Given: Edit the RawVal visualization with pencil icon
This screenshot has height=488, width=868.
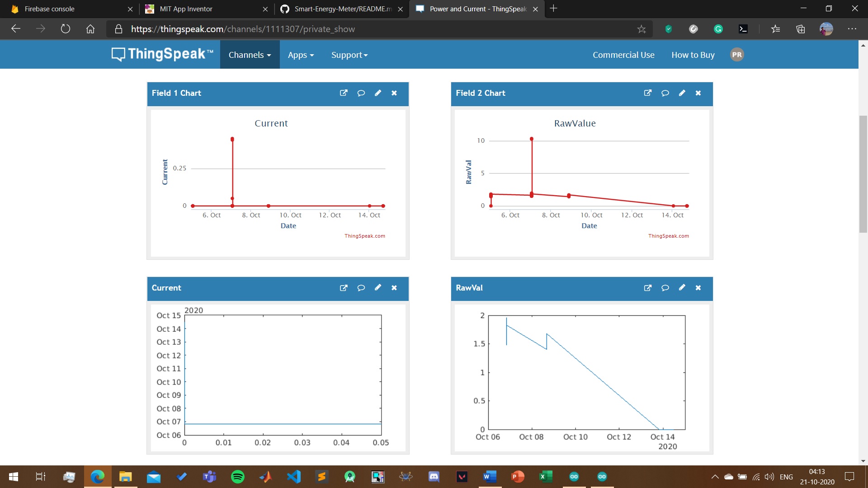Looking at the screenshot, I should point(682,288).
